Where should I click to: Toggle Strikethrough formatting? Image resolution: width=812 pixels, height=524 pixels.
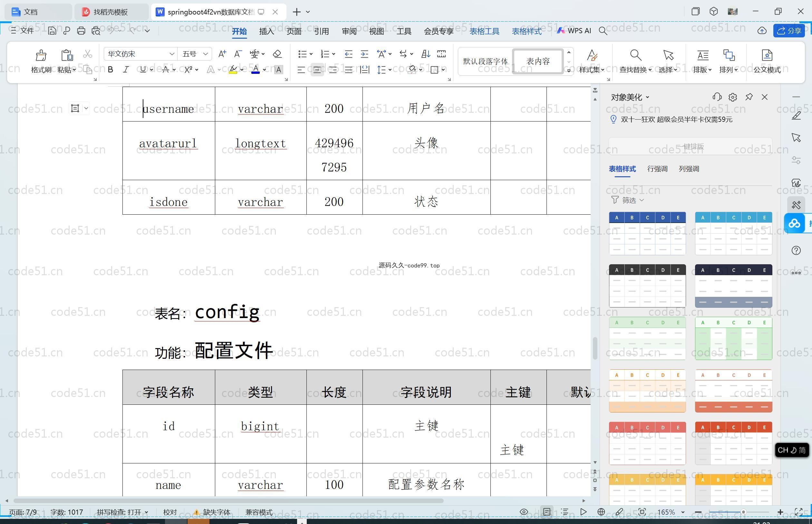tap(166, 70)
